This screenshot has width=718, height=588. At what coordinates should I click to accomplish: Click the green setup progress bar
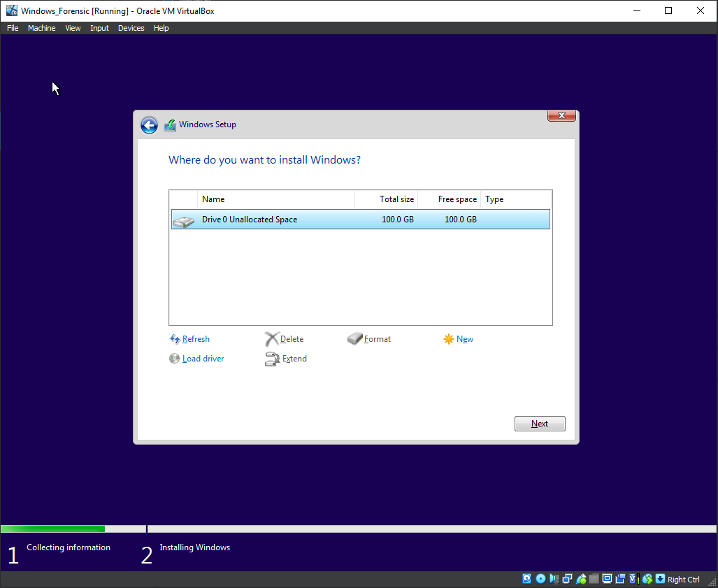(x=52, y=529)
